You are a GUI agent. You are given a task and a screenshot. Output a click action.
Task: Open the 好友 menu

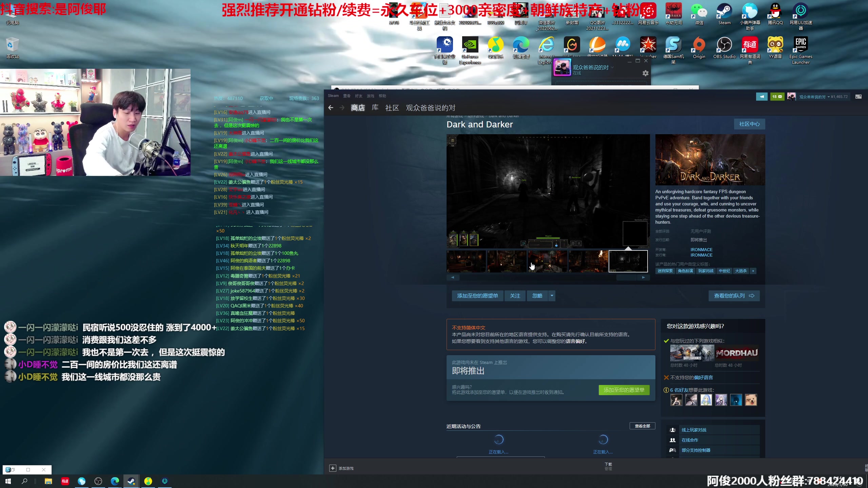point(358,96)
